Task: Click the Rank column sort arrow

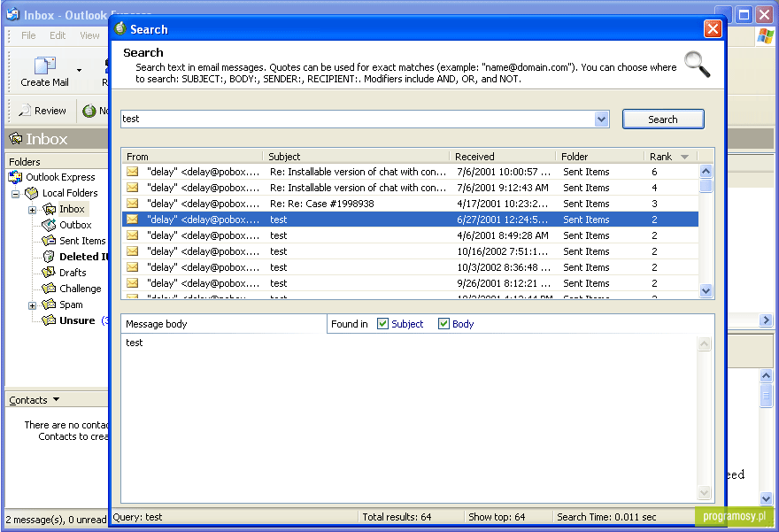Action: [684, 157]
